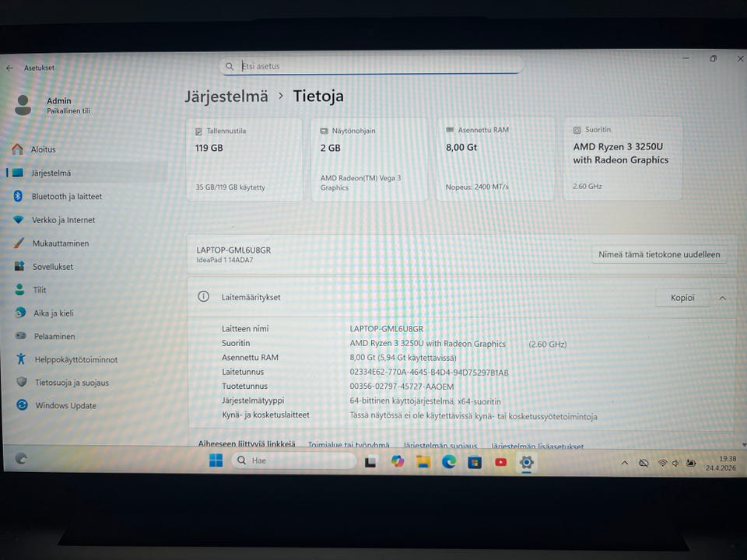Click the Mukauttaminen paintbrush icon
Image resolution: width=747 pixels, height=560 pixels.
[19, 243]
